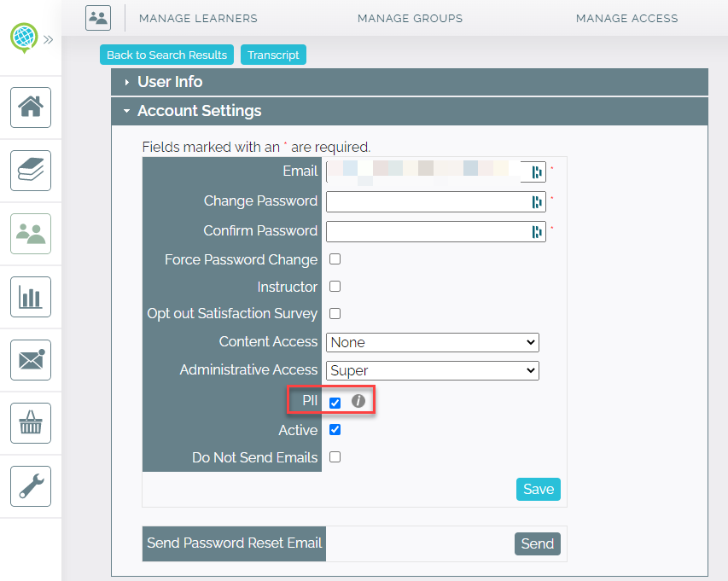Click inside the Change Password field
Image resolution: width=728 pixels, height=581 pixels.
click(x=431, y=201)
